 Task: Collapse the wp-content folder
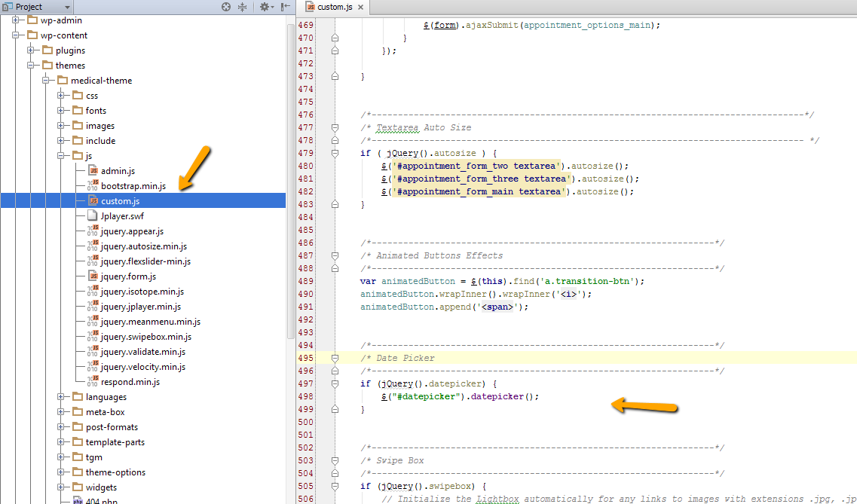point(15,35)
